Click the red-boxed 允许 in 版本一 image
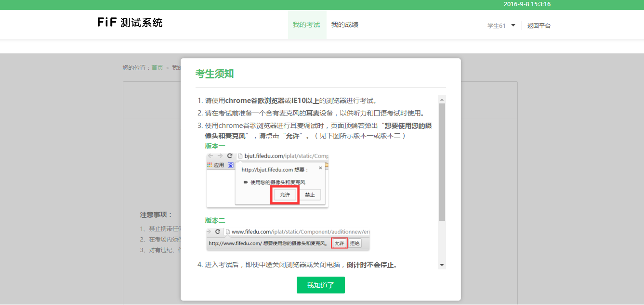The width and height of the screenshot is (644, 305). tap(285, 195)
